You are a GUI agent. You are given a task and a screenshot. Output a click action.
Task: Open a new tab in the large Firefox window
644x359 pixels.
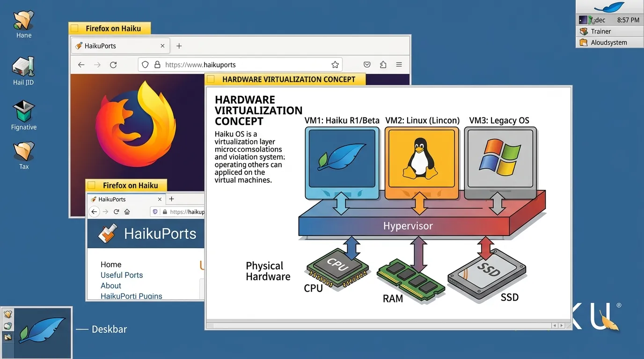[179, 46]
